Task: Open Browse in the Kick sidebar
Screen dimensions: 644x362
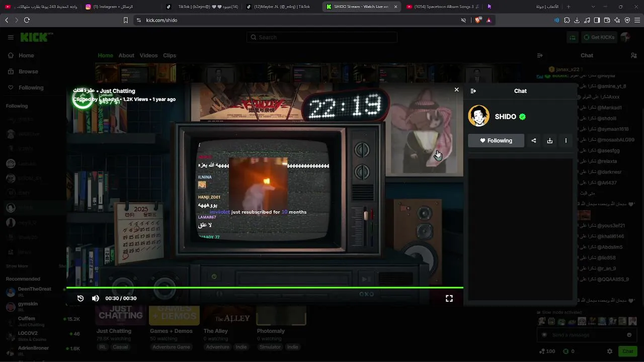Action: (x=24, y=71)
